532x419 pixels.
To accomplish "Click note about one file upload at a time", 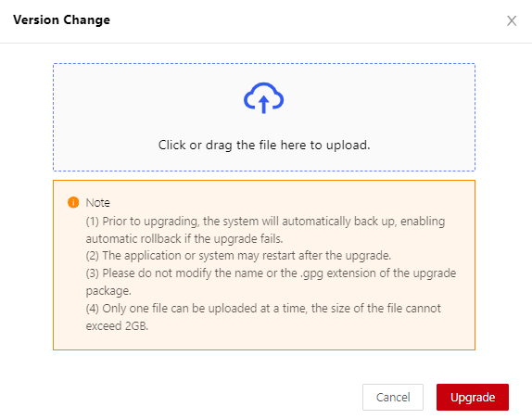I will [x=263, y=309].
